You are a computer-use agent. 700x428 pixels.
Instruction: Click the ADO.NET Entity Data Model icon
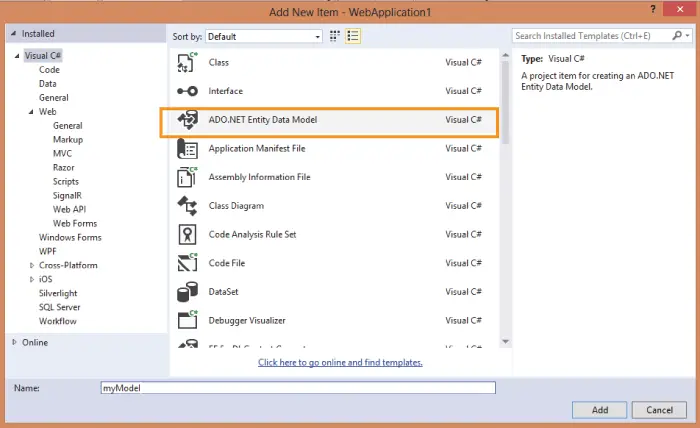(x=187, y=120)
